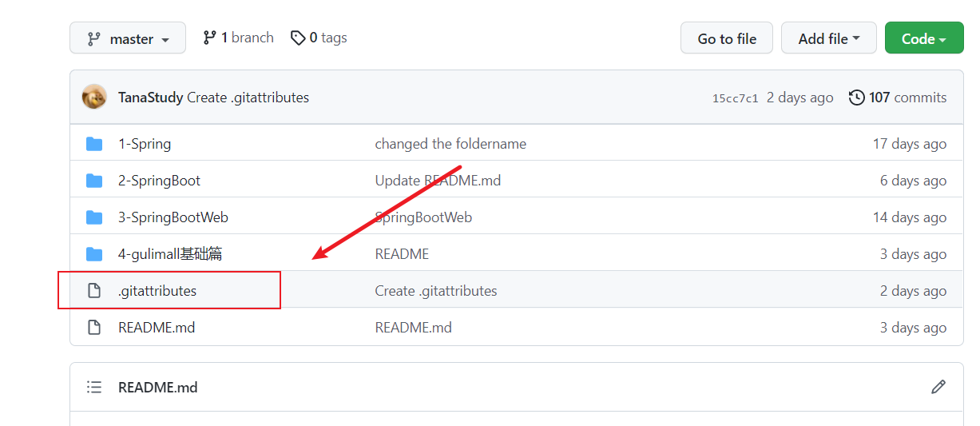Click the folder icon beside 4-gulimall基础篇
Viewport: 980px width, 426px height.
pos(94,254)
